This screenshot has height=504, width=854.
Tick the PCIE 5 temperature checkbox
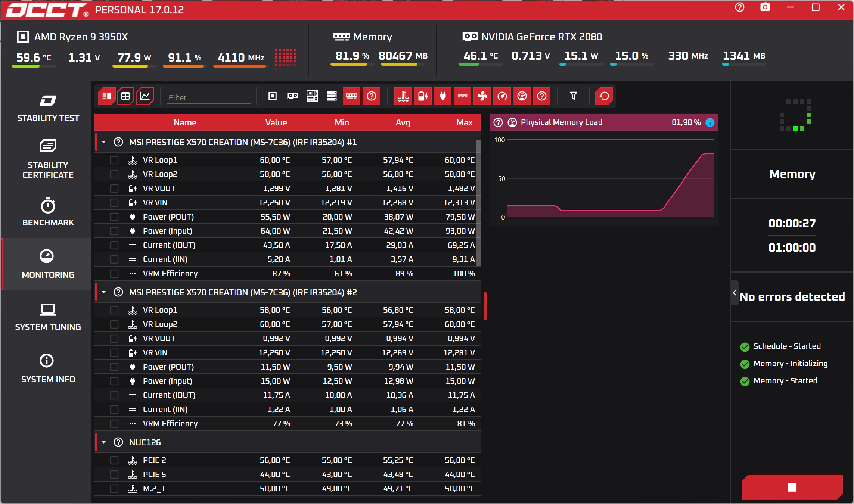114,475
